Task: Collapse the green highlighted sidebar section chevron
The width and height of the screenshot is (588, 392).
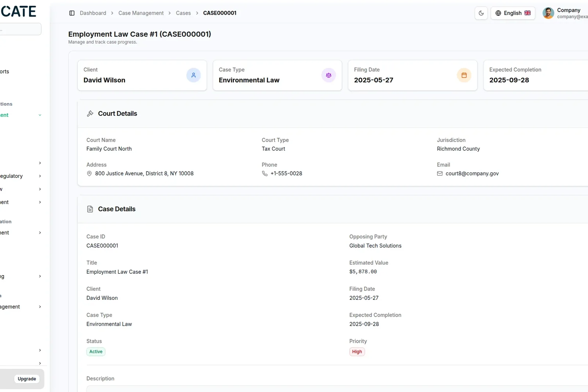Action: [x=40, y=115]
